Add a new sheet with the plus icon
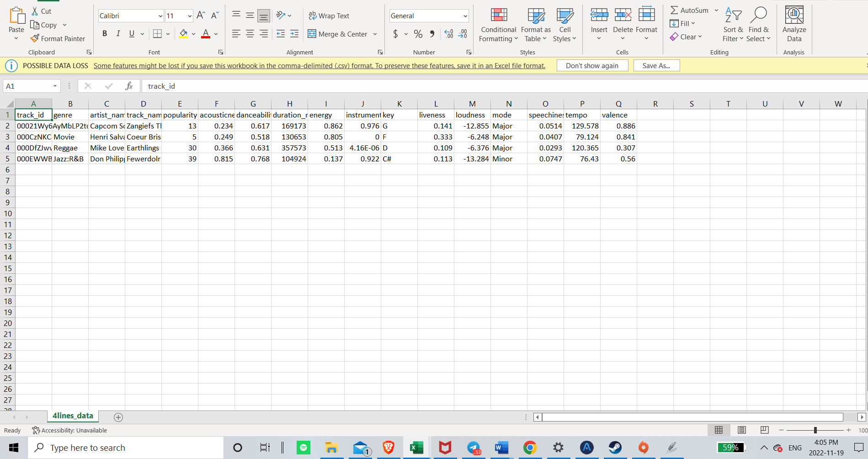Image resolution: width=868 pixels, height=459 pixels. click(118, 417)
